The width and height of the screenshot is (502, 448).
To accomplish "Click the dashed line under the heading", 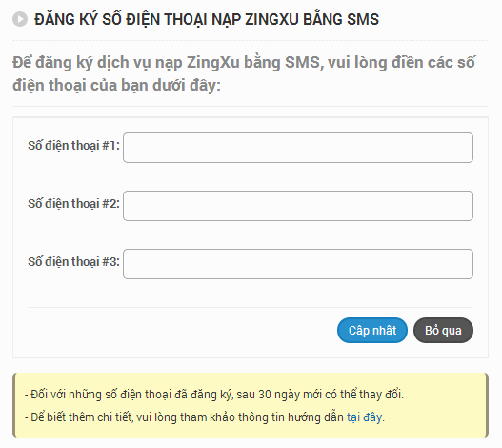I will coord(251,40).
